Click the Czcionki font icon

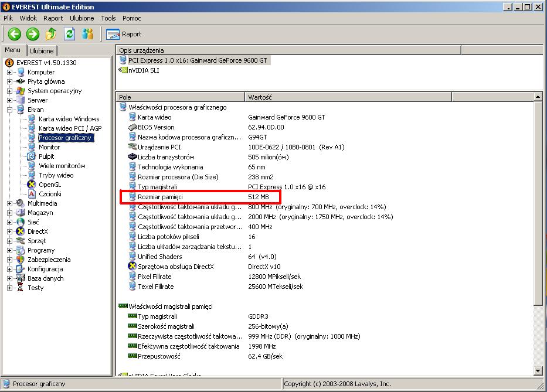32,194
